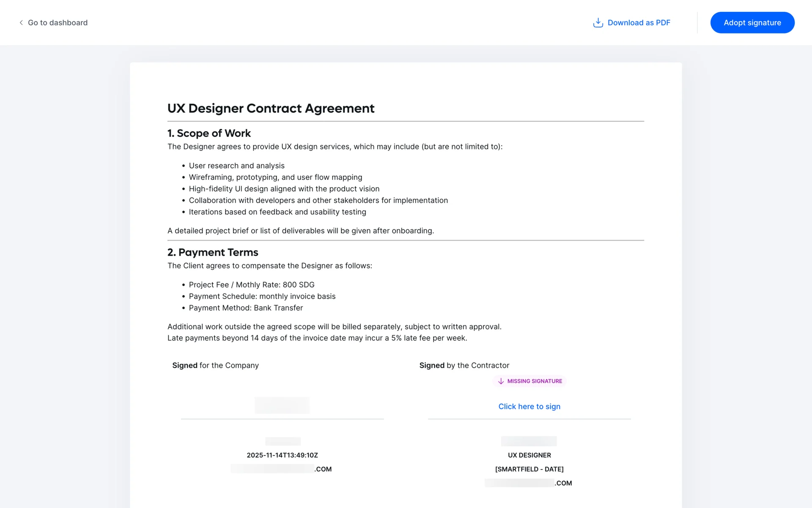
Task: Click the 'Signed by the Contractor' label
Action: [x=464, y=365]
